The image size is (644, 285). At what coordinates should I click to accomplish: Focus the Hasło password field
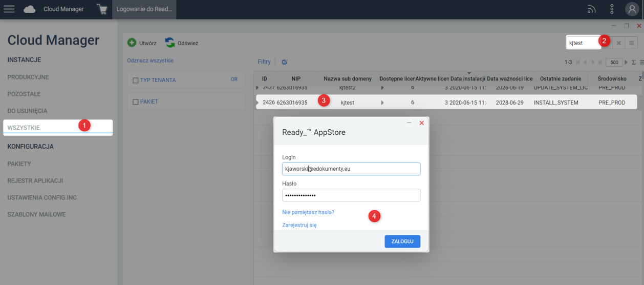click(x=351, y=195)
